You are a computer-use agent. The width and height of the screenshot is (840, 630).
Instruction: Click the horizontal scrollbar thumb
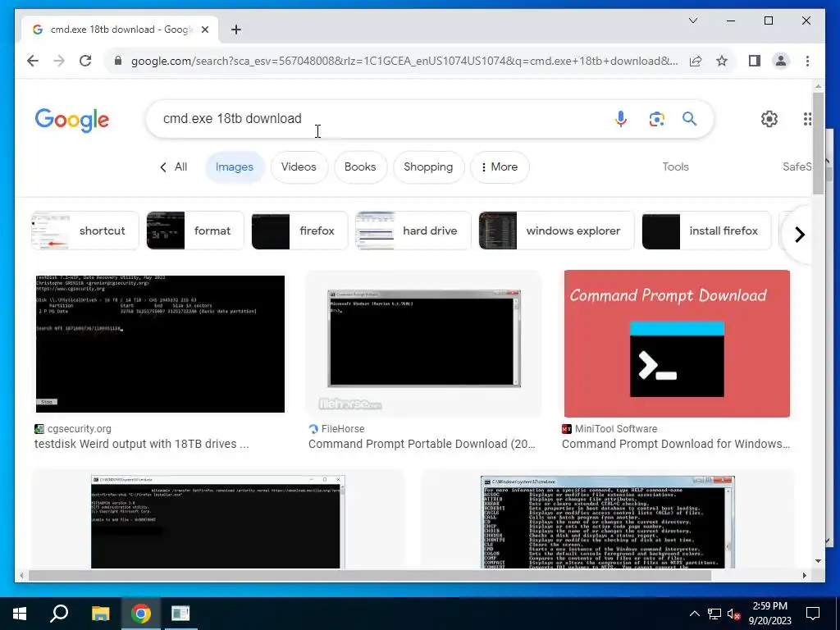[x=370, y=575]
